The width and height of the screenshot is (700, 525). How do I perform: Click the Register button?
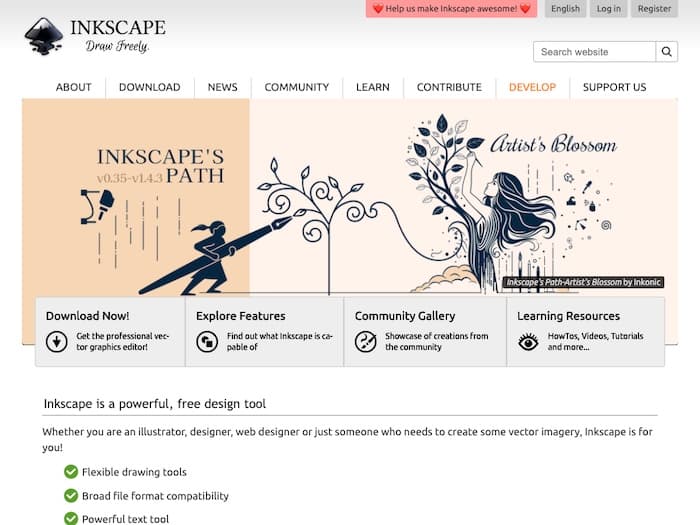(654, 8)
